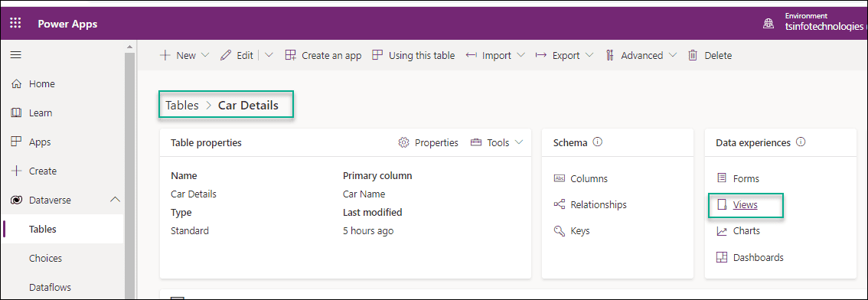868x300 pixels.
Task: Open the Keys link
Action: pos(580,231)
